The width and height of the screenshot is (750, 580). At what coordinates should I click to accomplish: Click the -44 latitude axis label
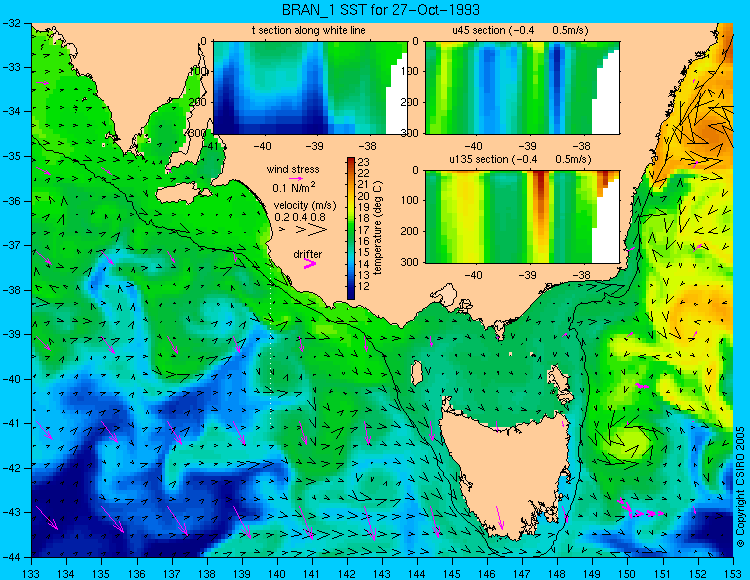[x=13, y=557]
